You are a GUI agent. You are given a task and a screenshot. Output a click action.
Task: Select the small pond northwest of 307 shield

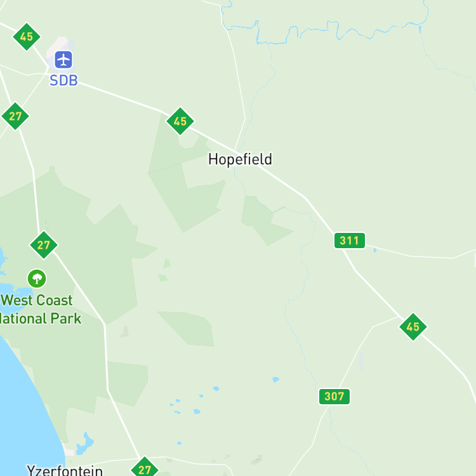tap(275, 380)
